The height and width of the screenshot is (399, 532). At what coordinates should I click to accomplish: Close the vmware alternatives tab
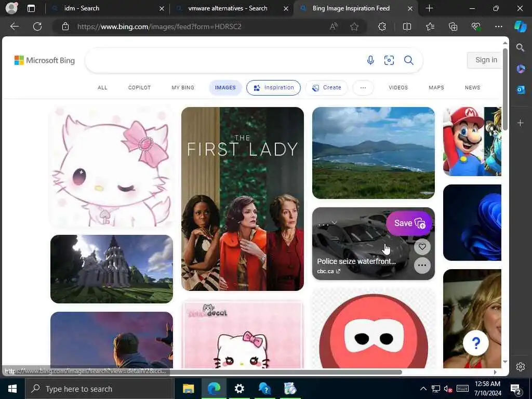pos(286,8)
